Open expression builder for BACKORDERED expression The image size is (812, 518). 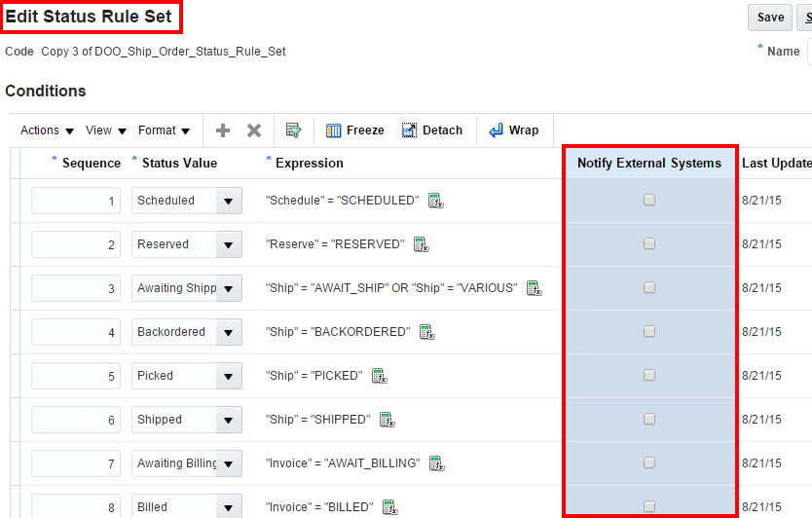click(x=426, y=332)
